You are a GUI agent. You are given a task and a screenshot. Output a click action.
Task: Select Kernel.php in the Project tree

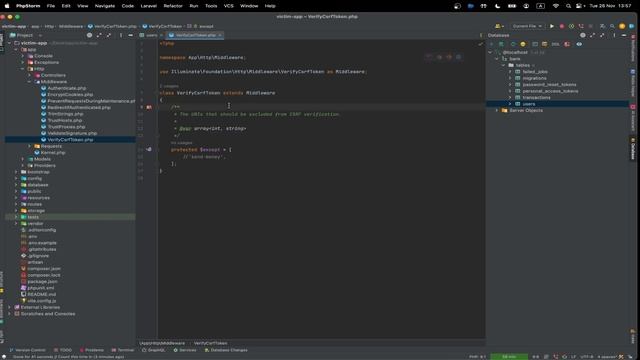pos(53,153)
